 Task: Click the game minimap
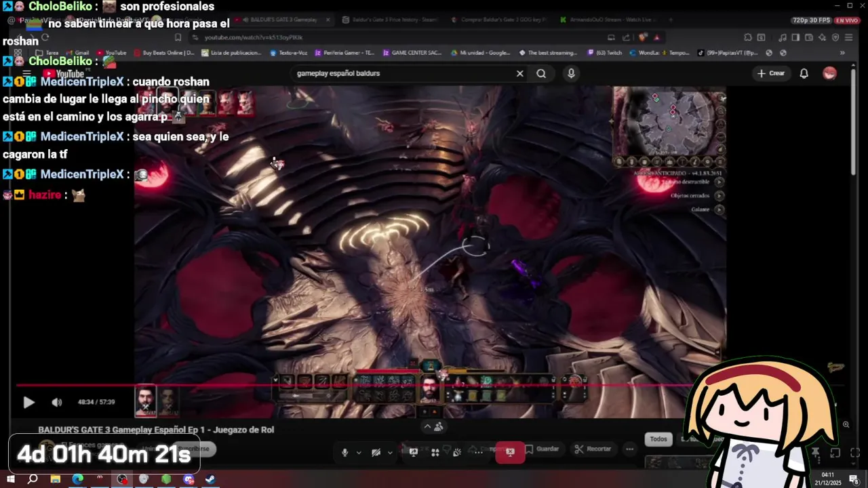coord(669,123)
